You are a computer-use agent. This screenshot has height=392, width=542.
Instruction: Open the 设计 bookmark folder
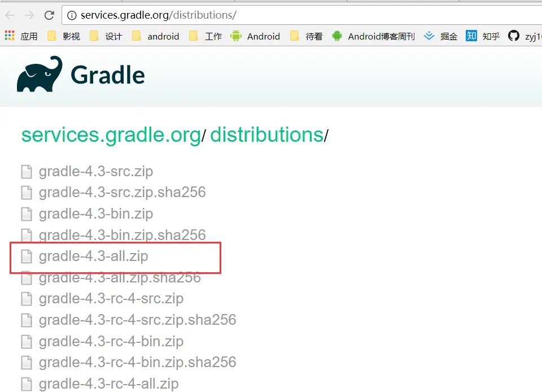click(x=106, y=36)
